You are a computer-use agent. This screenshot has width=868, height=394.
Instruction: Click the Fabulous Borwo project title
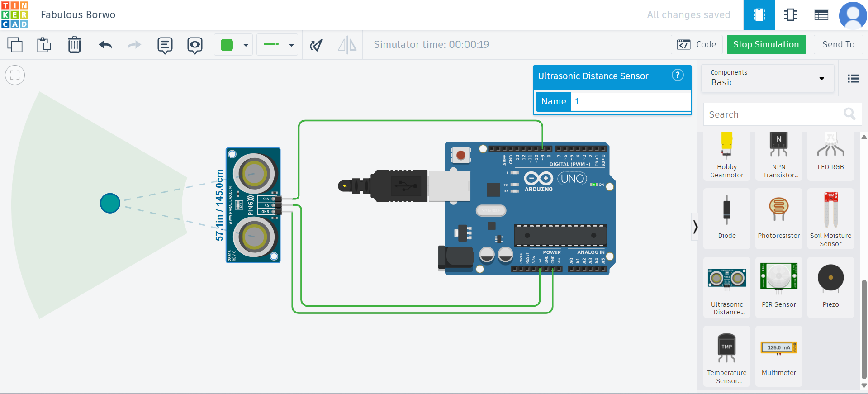coord(78,15)
